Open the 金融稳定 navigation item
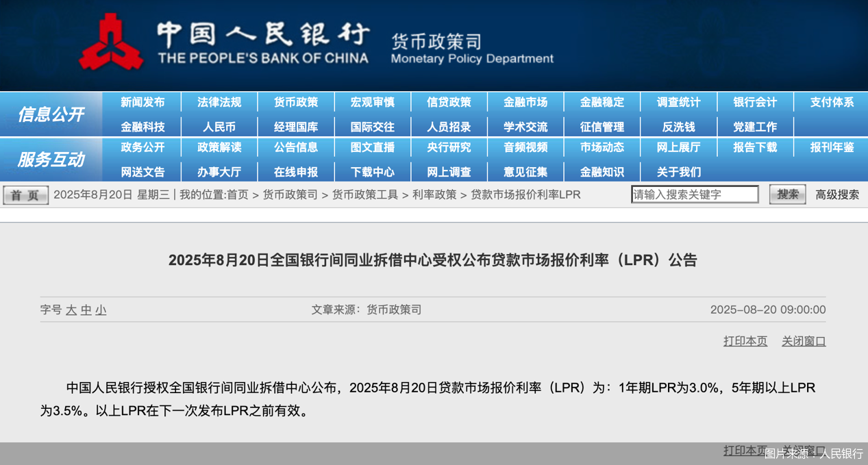The width and height of the screenshot is (868, 465). [602, 102]
